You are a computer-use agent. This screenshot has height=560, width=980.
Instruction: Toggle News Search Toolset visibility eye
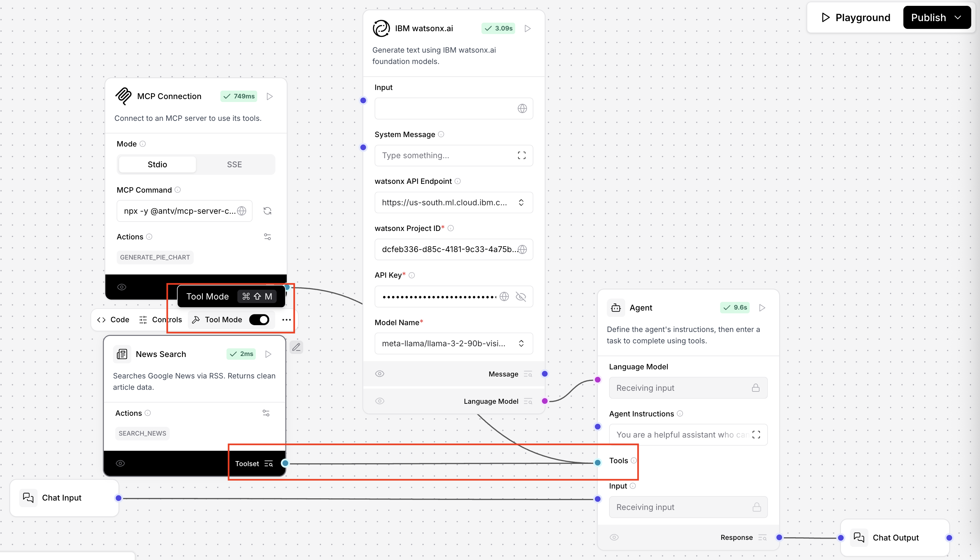(x=120, y=463)
